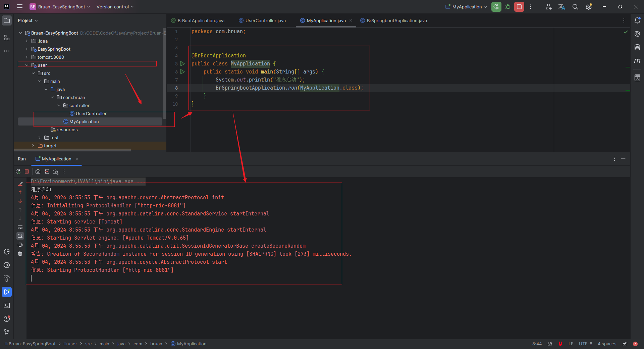Take thread dump camera icon
Viewport: 644px width, 349px height.
(38, 171)
